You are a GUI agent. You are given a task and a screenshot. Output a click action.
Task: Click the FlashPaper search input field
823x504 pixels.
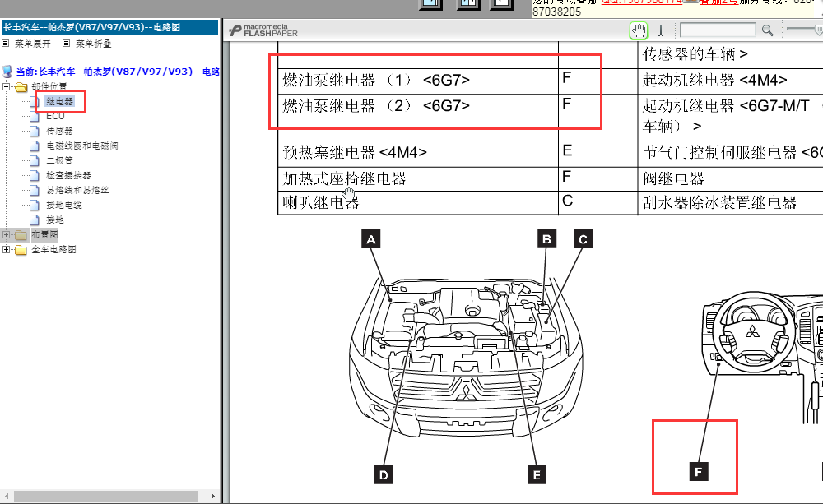718,30
